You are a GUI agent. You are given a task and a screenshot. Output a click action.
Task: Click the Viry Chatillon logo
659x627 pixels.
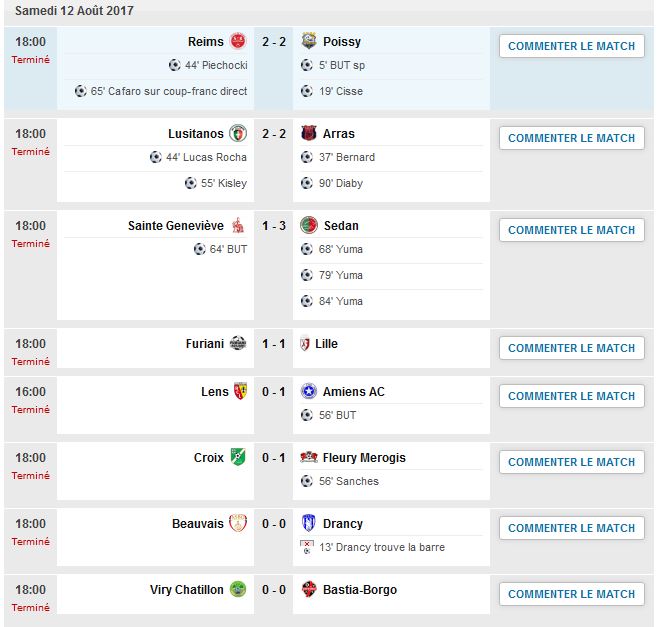[x=238, y=589]
